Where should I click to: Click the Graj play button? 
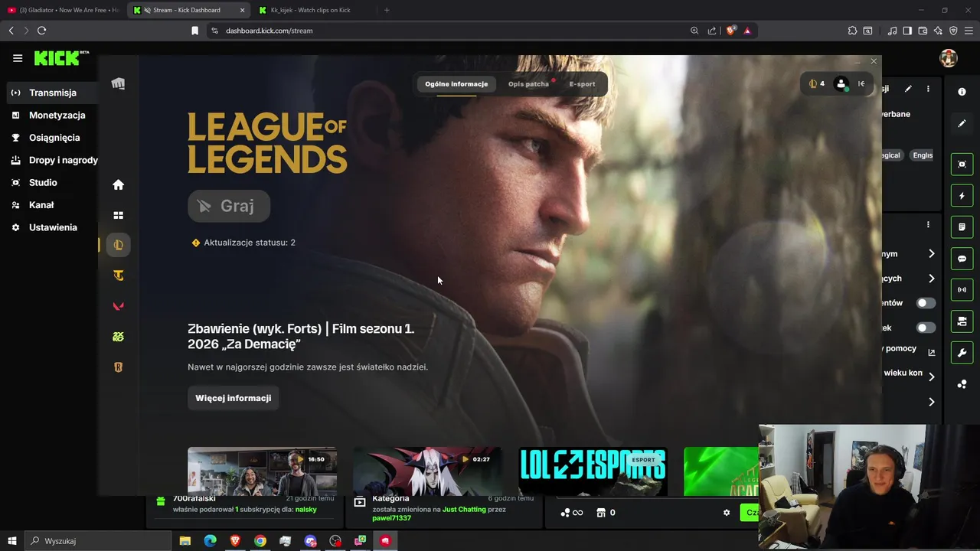pyautogui.click(x=229, y=206)
